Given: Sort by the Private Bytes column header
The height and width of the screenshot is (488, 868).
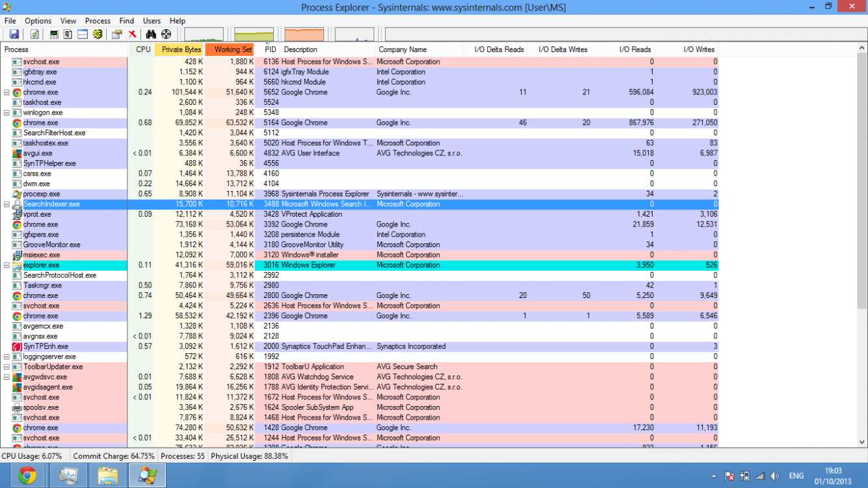Looking at the screenshot, I should [180, 49].
